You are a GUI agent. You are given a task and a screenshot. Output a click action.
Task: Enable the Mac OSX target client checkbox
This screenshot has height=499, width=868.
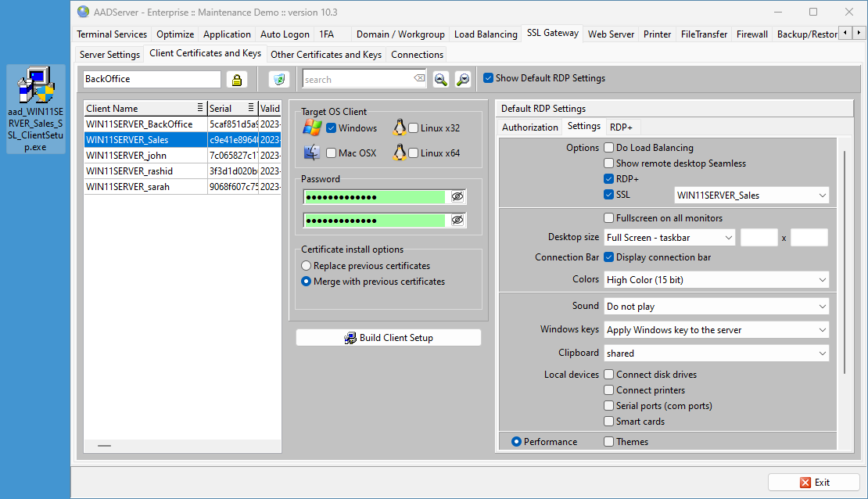(x=332, y=153)
